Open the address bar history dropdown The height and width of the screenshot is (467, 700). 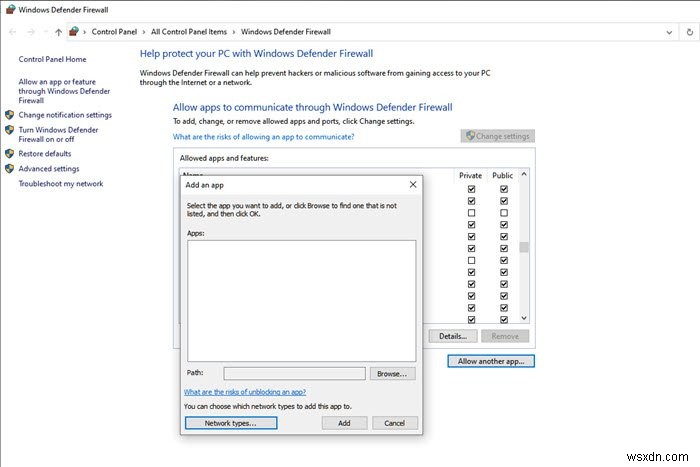coord(669,32)
